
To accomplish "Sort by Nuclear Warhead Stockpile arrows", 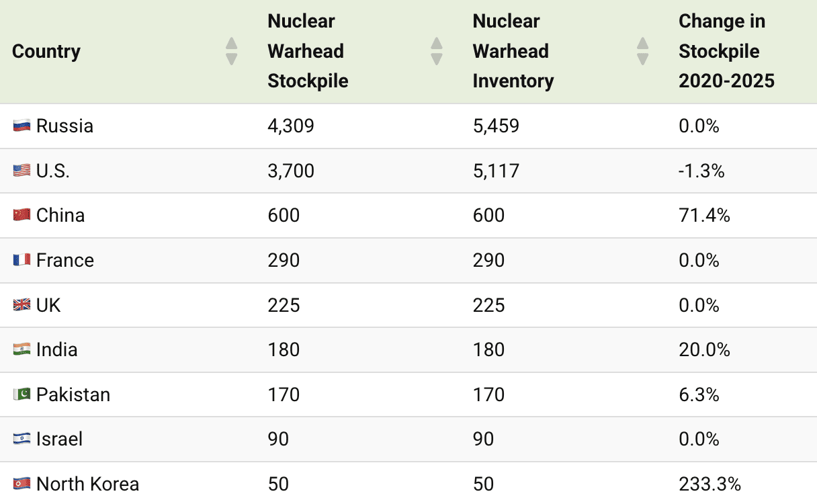I will [x=437, y=51].
